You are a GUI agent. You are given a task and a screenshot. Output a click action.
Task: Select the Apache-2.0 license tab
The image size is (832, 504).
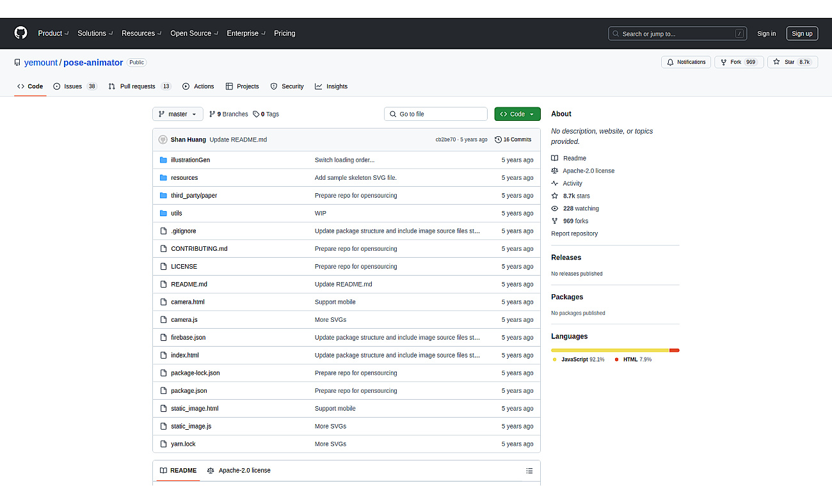[x=239, y=471]
